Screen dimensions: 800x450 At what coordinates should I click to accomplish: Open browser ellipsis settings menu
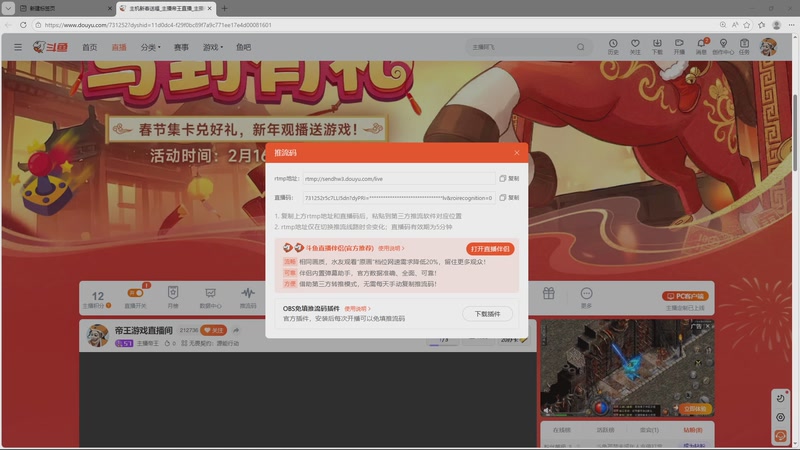pos(791,24)
